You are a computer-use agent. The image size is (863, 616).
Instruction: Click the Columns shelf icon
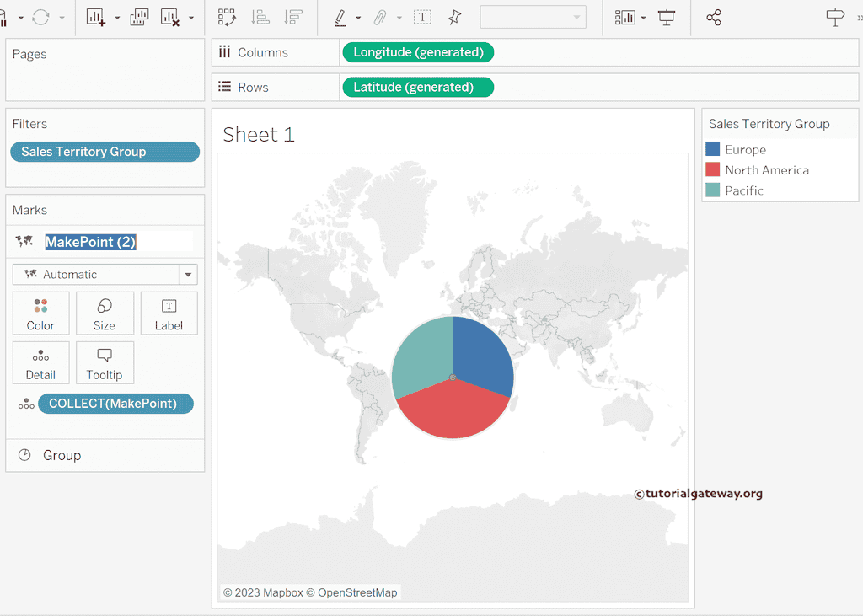[x=224, y=52]
